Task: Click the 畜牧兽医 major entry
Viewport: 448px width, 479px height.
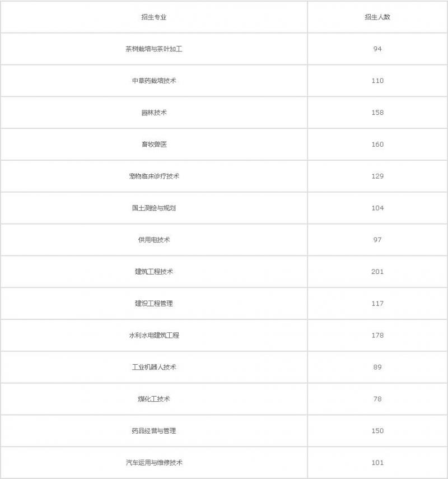Action: pyautogui.click(x=154, y=145)
